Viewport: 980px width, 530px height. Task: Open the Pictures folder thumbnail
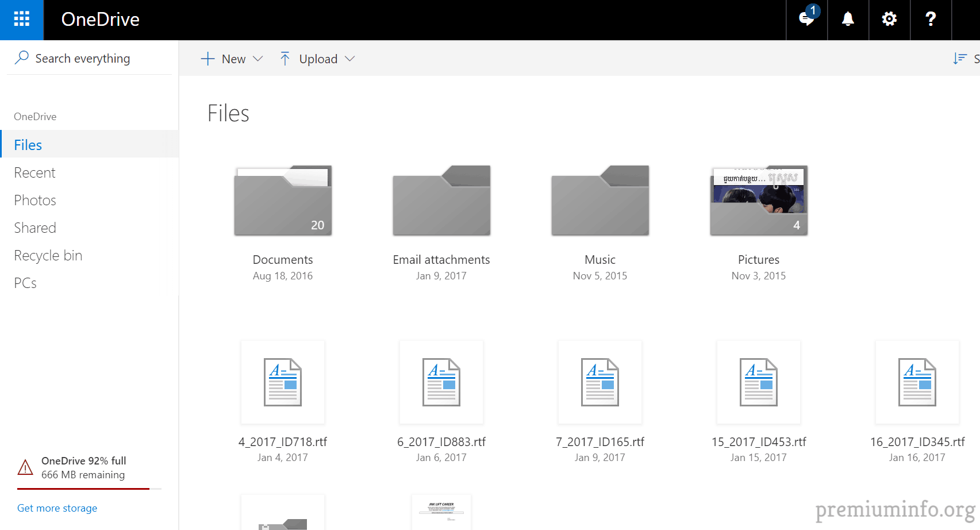[759, 201]
